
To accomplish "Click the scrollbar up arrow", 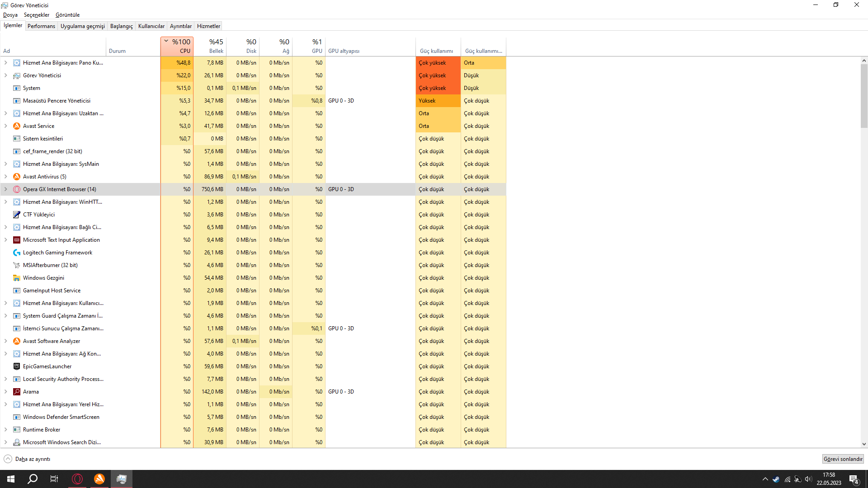I will click(864, 61).
